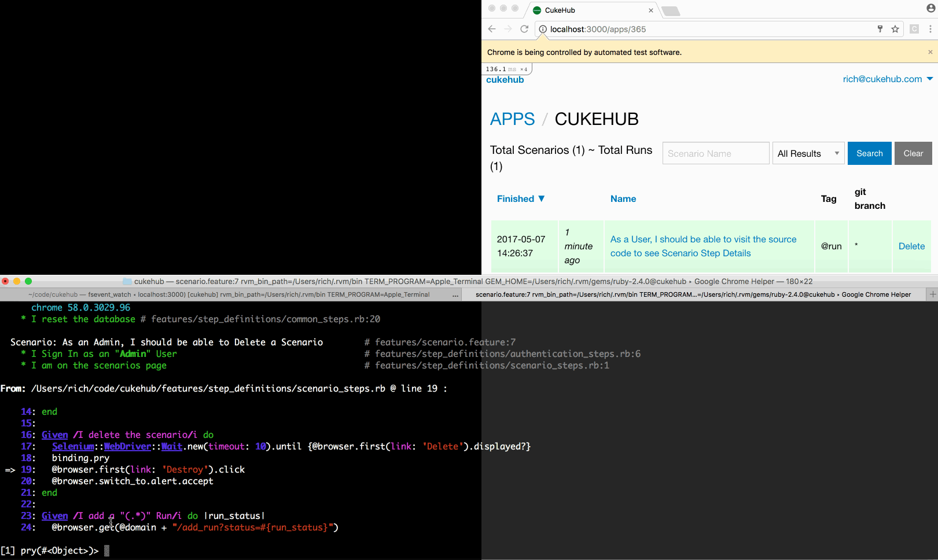This screenshot has width=938, height=560.
Task: Click the bookmark star in the address bar
Action: click(x=895, y=29)
